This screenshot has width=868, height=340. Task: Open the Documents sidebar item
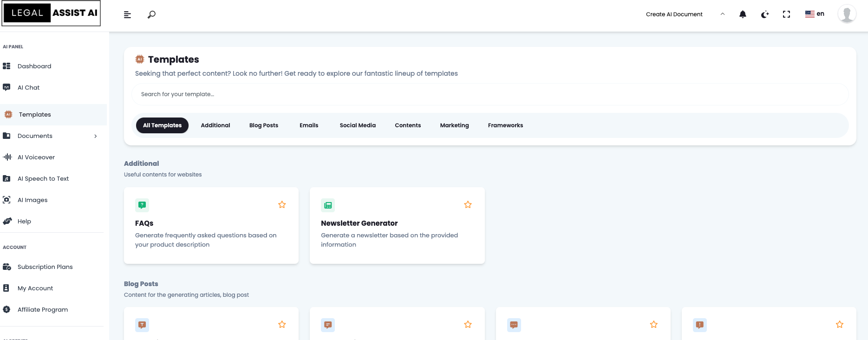pos(35,136)
